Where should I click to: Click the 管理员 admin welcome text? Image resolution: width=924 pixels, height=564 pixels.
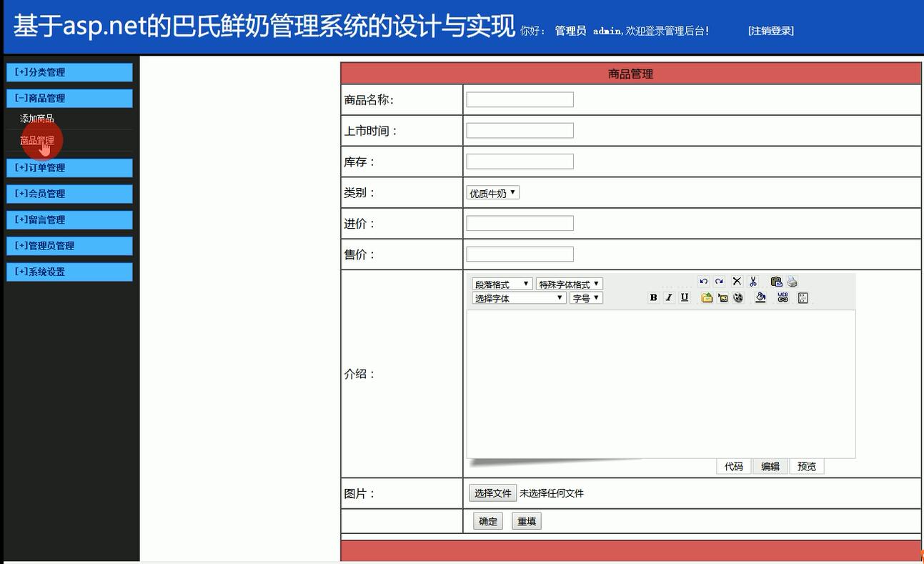(x=570, y=31)
